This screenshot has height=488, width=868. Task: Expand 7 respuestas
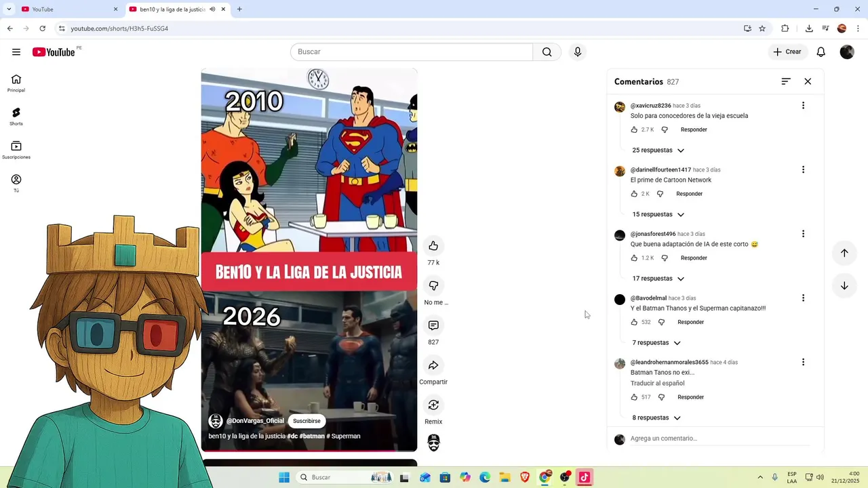tap(656, 343)
